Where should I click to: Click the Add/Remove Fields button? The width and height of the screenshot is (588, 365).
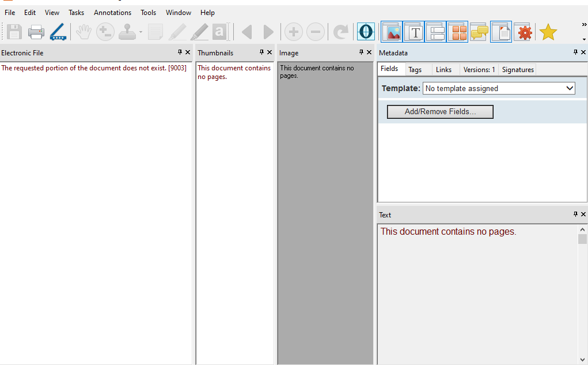click(440, 112)
